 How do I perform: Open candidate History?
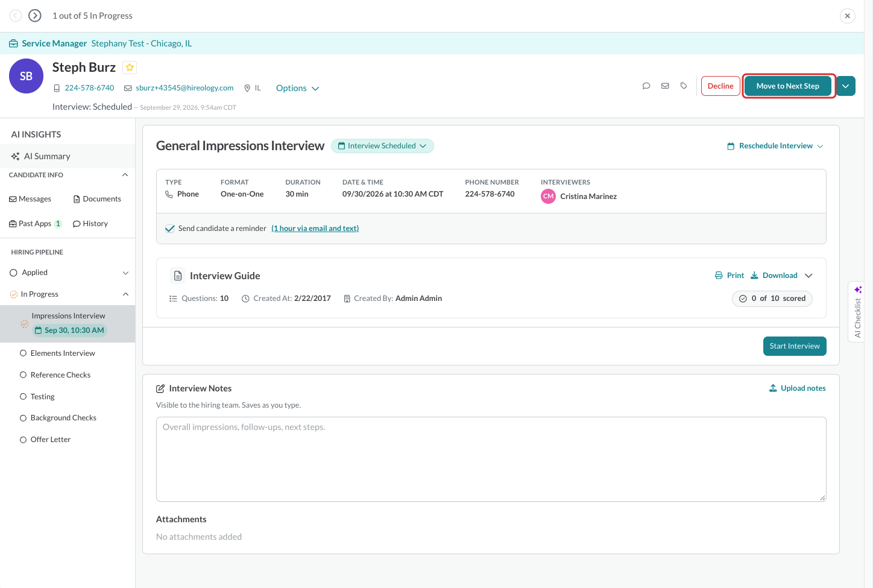tap(90, 224)
